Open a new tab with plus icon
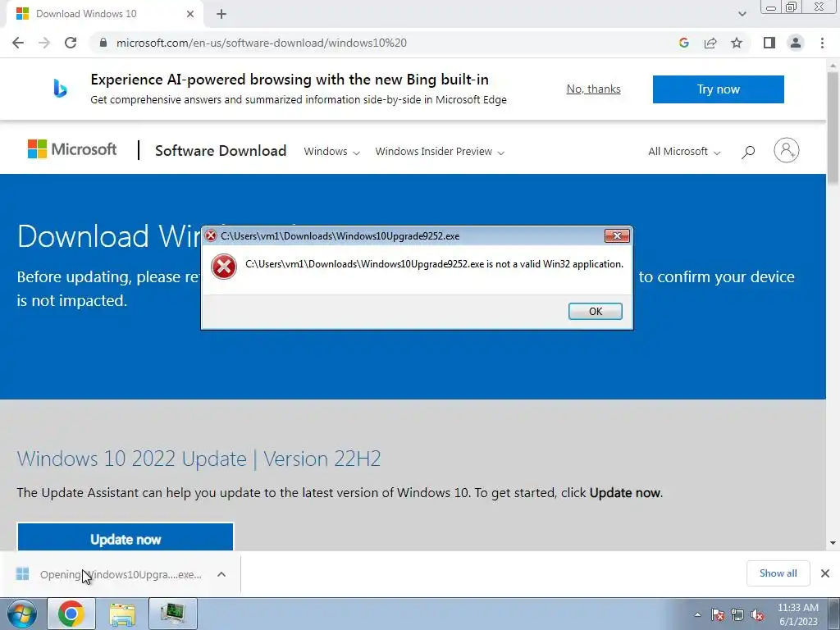840x630 pixels. click(x=221, y=14)
